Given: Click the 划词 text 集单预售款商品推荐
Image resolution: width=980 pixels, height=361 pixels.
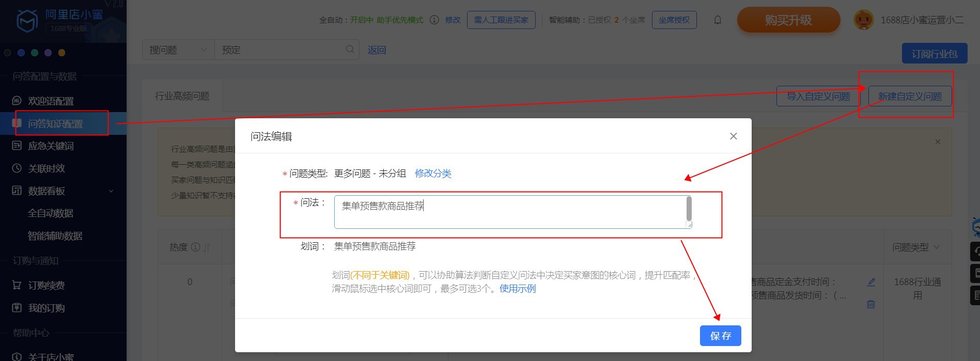Looking at the screenshot, I should 375,246.
